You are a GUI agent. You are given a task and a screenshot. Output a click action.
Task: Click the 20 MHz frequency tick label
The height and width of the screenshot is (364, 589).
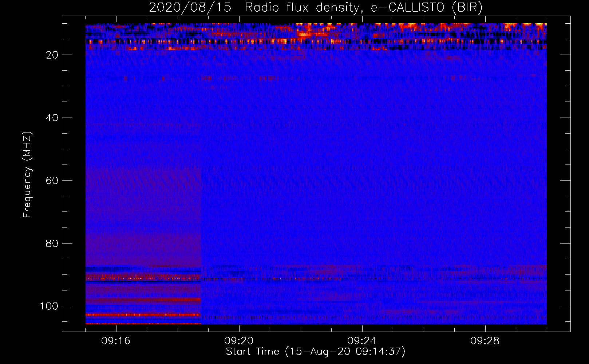point(52,55)
